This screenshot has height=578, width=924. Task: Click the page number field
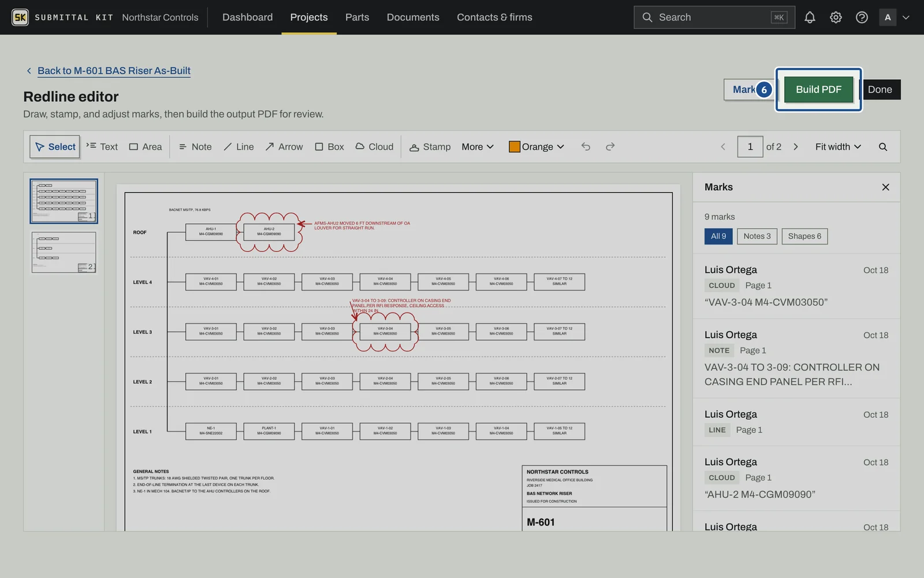750,147
